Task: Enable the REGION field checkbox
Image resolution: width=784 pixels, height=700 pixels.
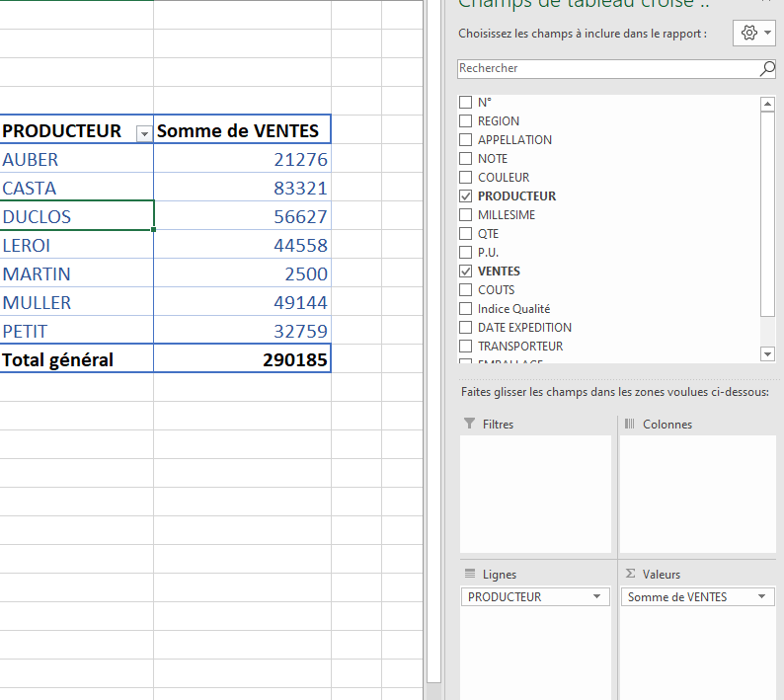Action: tap(466, 121)
